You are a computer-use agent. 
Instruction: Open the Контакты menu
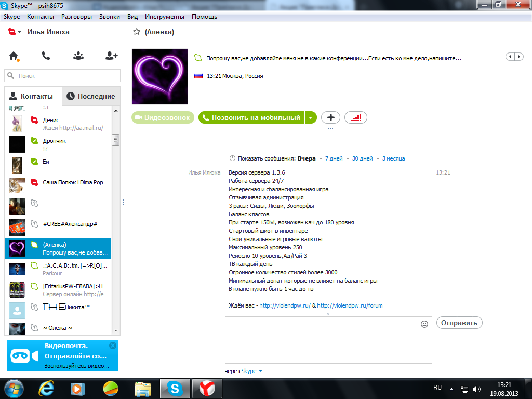pyautogui.click(x=41, y=17)
